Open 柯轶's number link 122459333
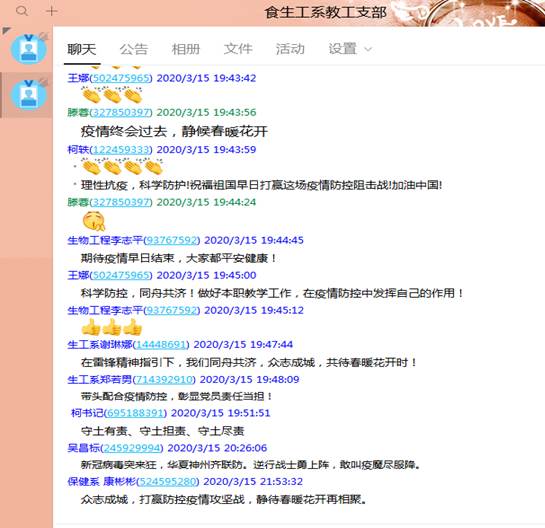 tap(121, 149)
